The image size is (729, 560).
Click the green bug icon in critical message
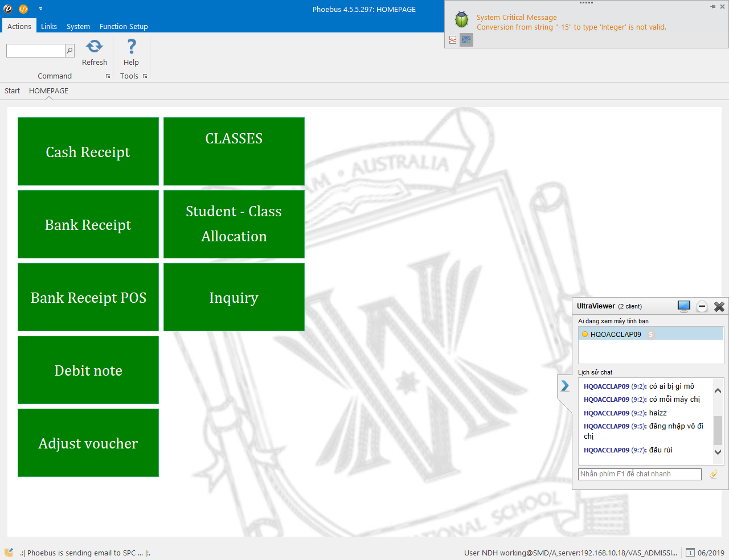(461, 19)
